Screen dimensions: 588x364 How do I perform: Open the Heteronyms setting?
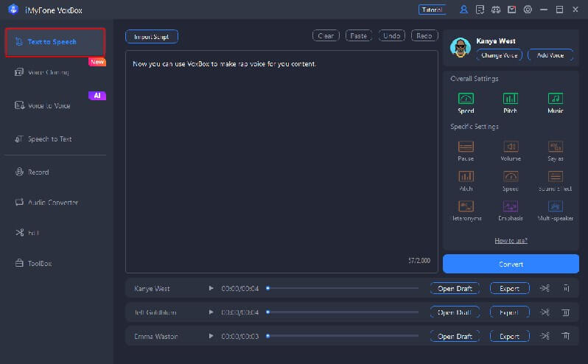466,210
